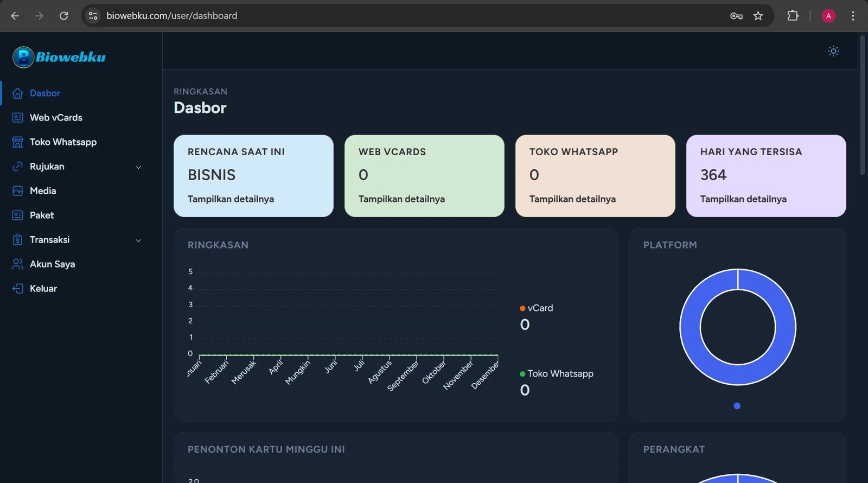Screen dimensions: 868x483
Task: Click the PLATFORM panel heading
Action: click(x=670, y=245)
